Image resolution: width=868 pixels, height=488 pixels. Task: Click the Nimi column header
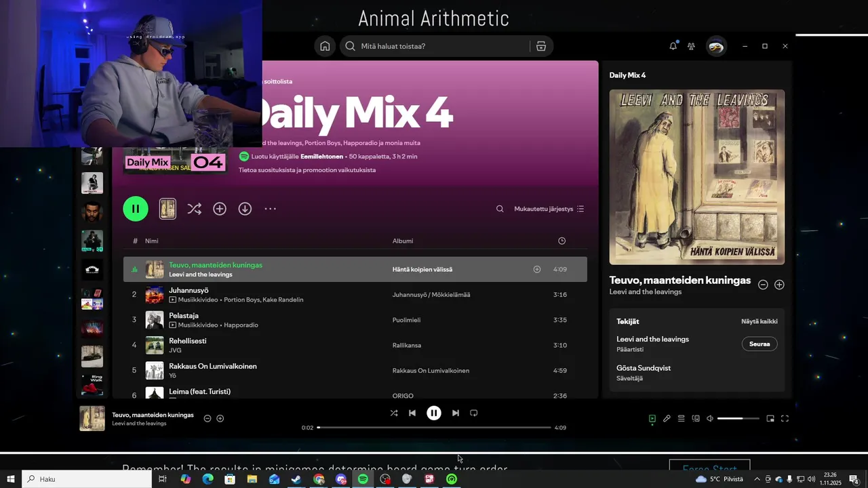click(152, 241)
